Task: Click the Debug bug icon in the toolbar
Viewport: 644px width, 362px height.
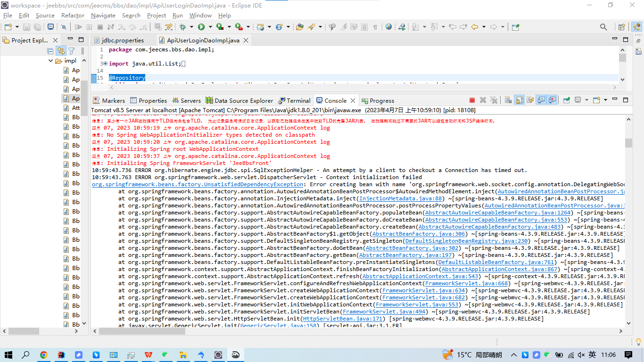Action: (x=182, y=27)
